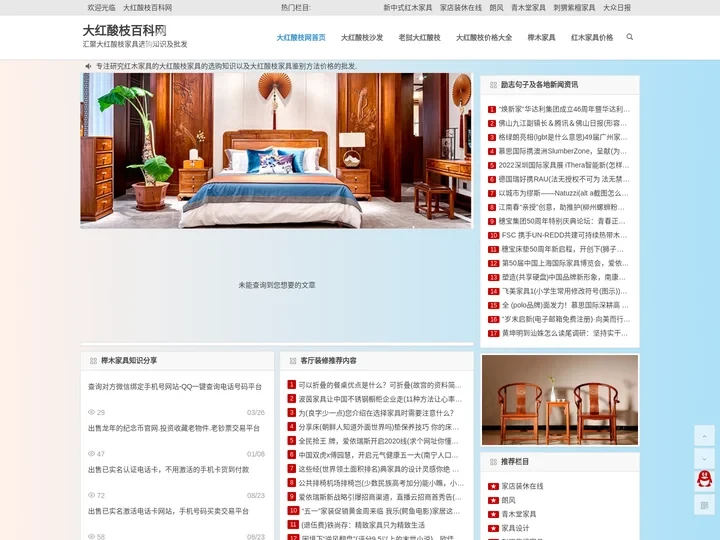Open article 出售已实名认证电话卡
720x540 pixels.
coord(169,470)
